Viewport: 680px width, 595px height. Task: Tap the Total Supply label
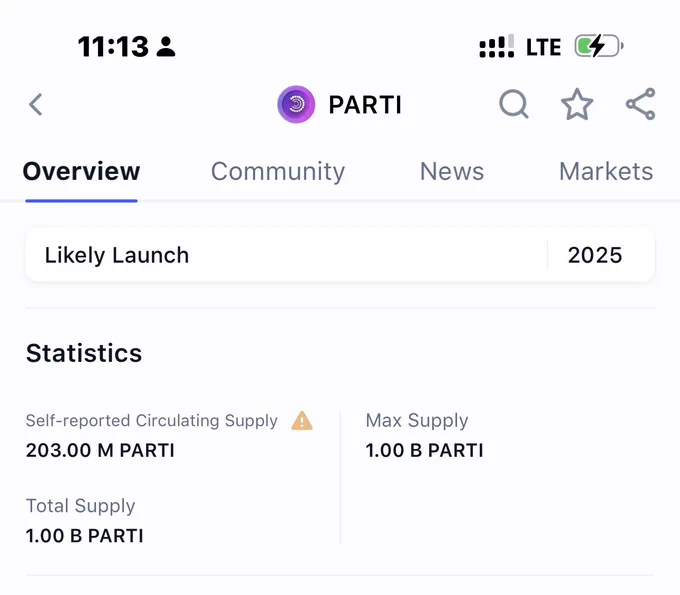[x=81, y=506]
